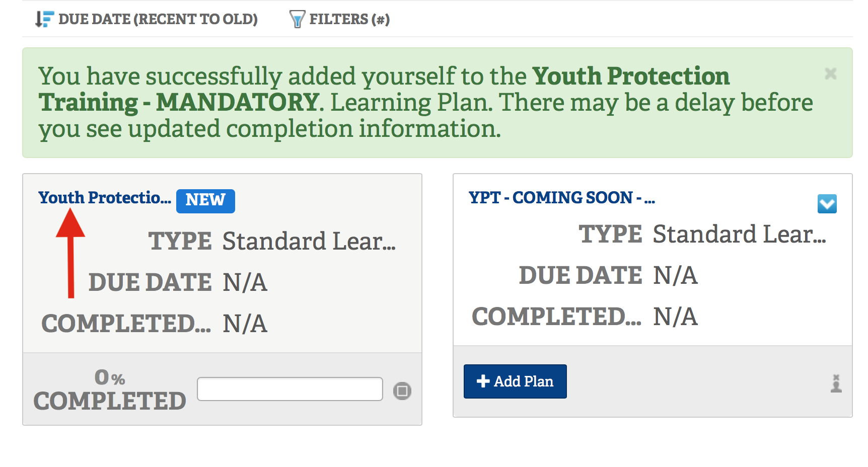The height and width of the screenshot is (467, 868).
Task: Click the plus icon in Add Plan
Action: pos(483,381)
